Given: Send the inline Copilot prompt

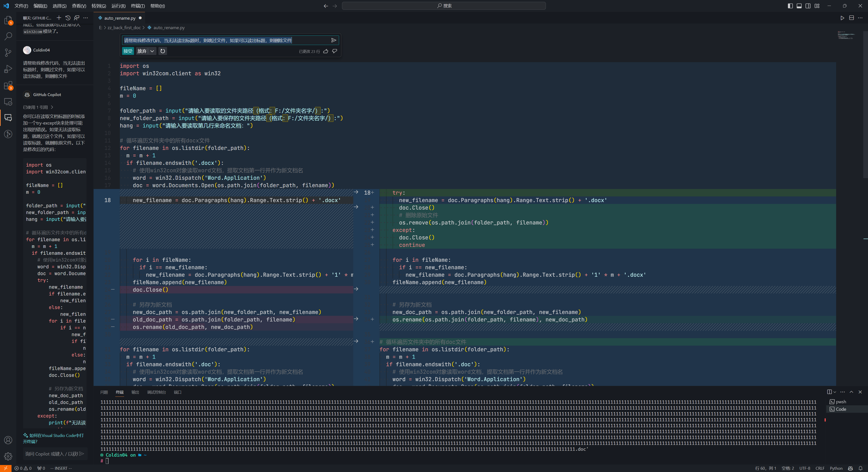Looking at the screenshot, I should [x=334, y=40].
